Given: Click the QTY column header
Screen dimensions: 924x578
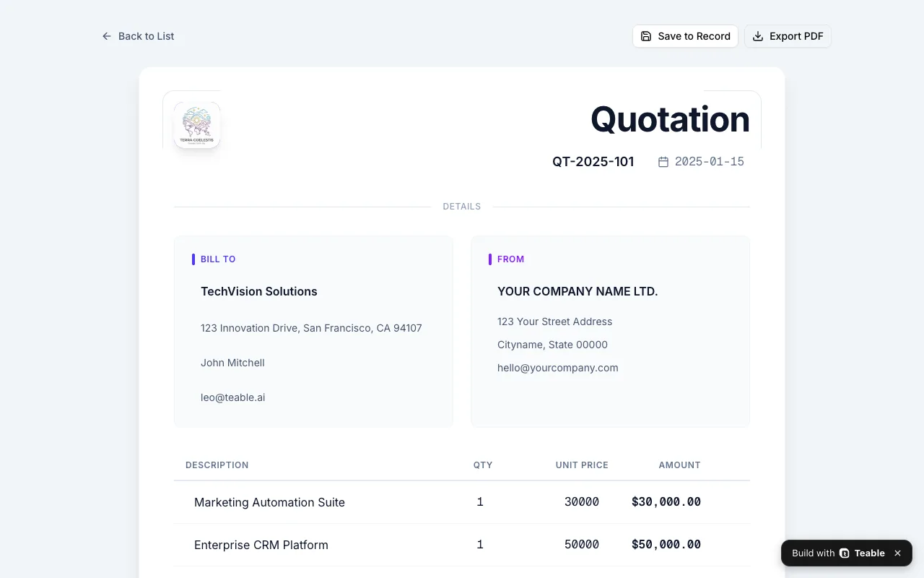Looking at the screenshot, I should click(483, 465).
